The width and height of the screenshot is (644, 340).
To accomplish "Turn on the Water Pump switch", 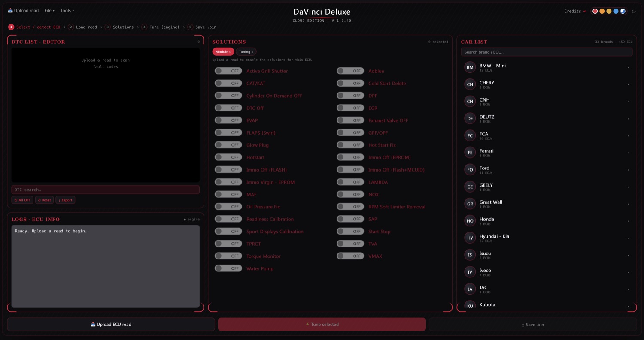I will coord(228,268).
